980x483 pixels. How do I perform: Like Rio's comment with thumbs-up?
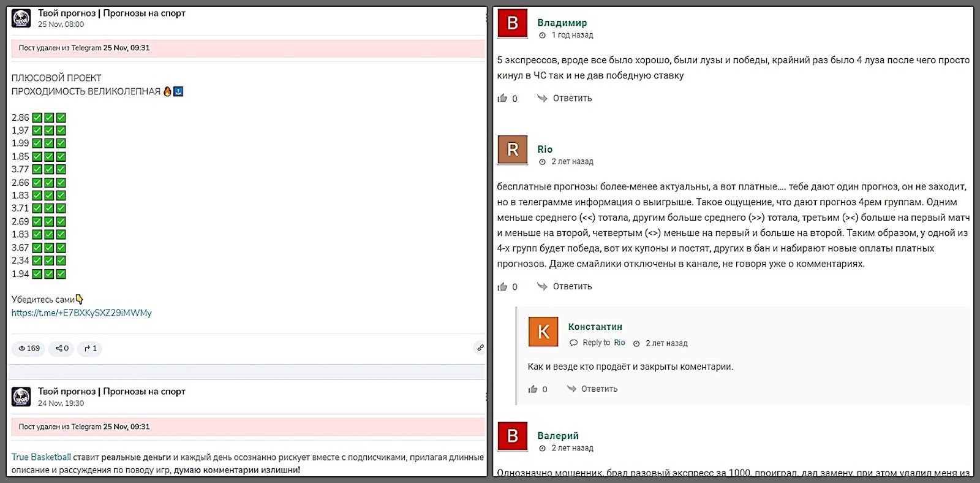click(503, 286)
